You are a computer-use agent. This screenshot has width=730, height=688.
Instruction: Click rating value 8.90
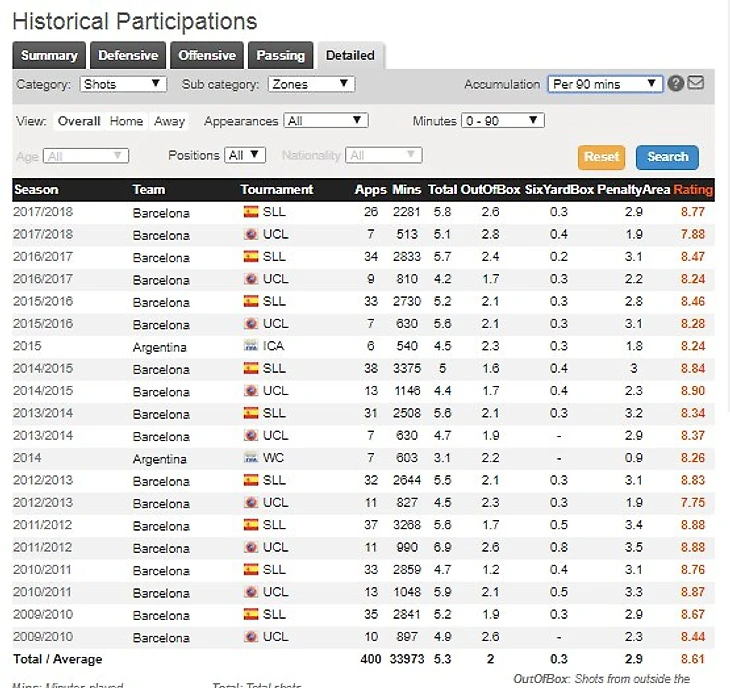[x=693, y=391]
